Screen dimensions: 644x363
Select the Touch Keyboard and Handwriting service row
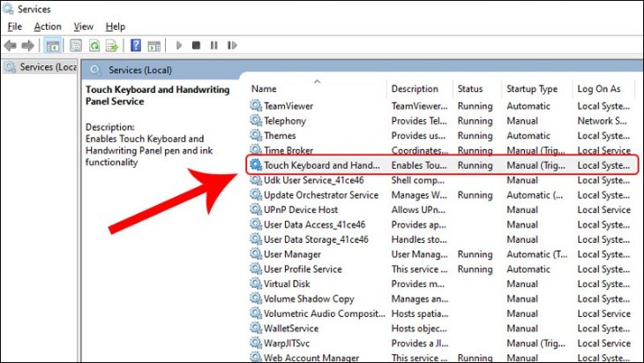(321, 165)
